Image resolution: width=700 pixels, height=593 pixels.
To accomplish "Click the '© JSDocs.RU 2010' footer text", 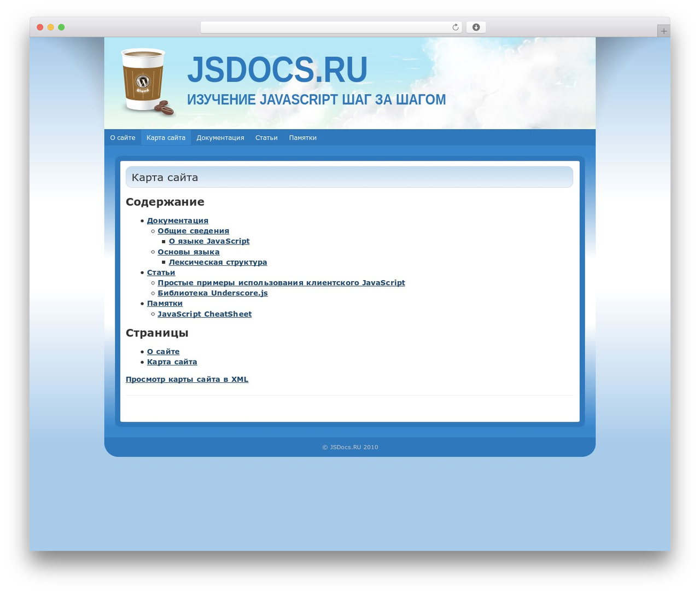I will point(350,447).
